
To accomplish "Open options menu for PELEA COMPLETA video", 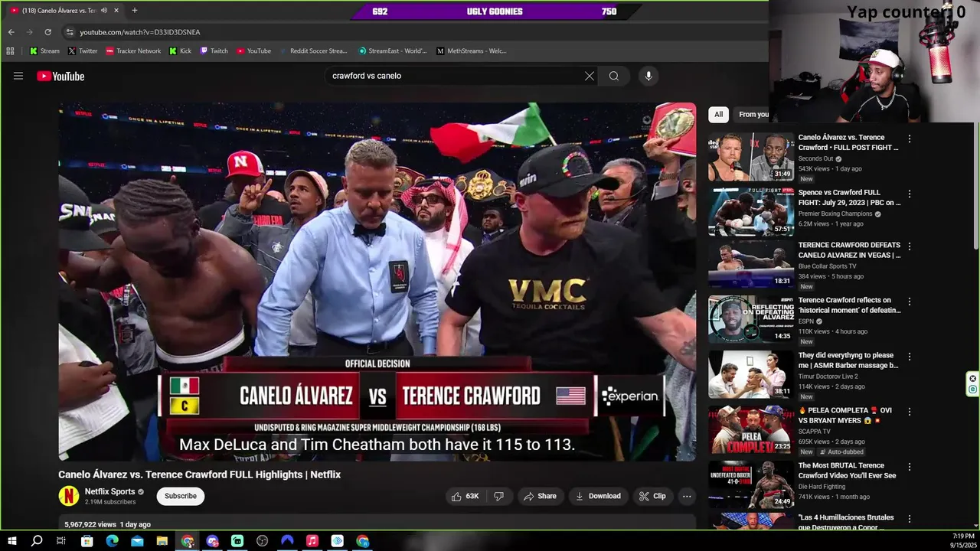I will 910,412.
